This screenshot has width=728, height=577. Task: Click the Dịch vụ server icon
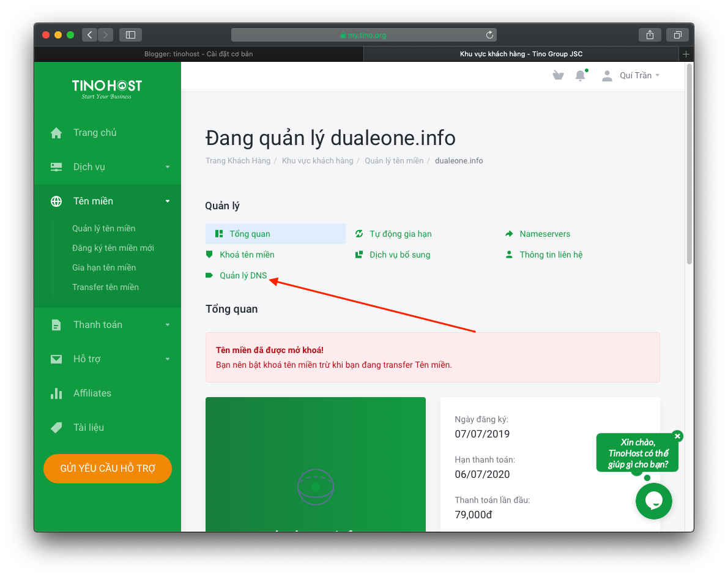[56, 167]
